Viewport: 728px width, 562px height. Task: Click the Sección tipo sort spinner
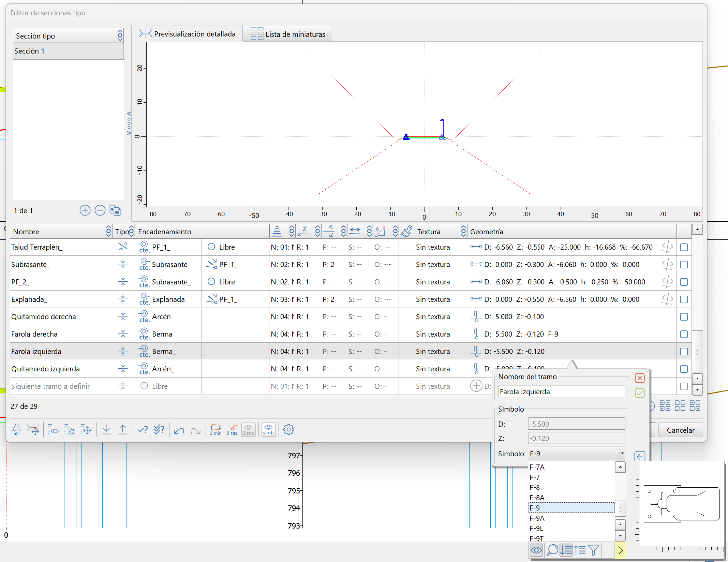coord(120,35)
